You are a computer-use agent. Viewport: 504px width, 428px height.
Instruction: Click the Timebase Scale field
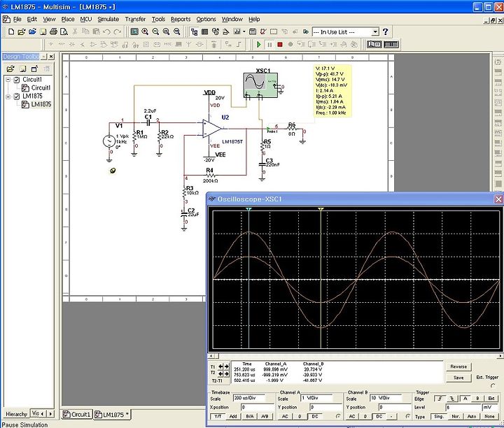(249, 398)
